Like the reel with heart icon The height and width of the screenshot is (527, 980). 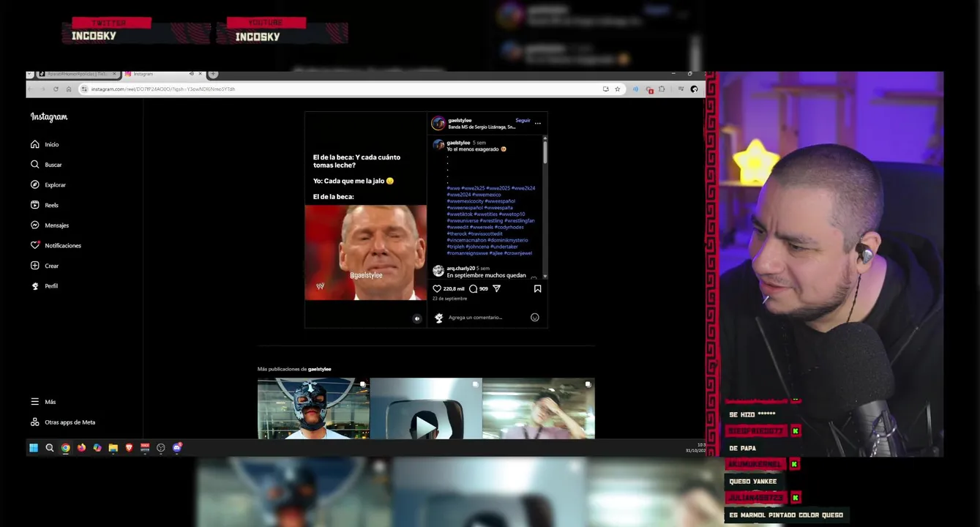point(437,288)
